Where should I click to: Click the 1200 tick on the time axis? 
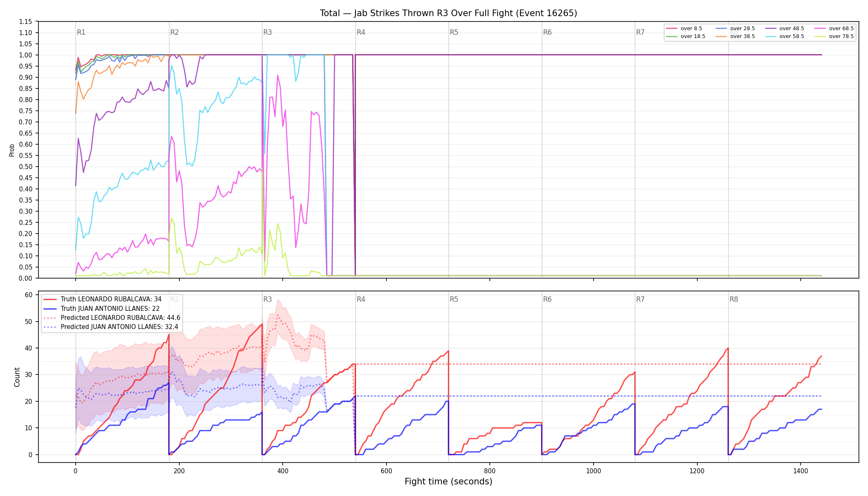[697, 470]
